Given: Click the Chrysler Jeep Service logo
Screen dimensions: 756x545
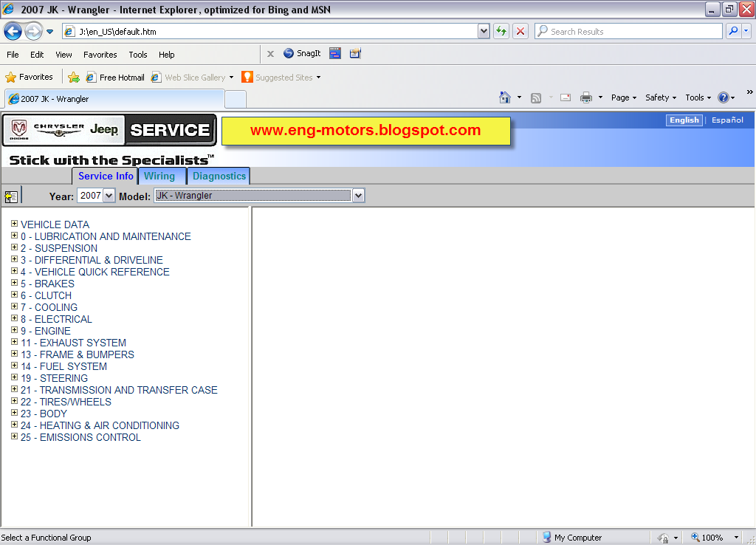Looking at the screenshot, I should [109, 130].
